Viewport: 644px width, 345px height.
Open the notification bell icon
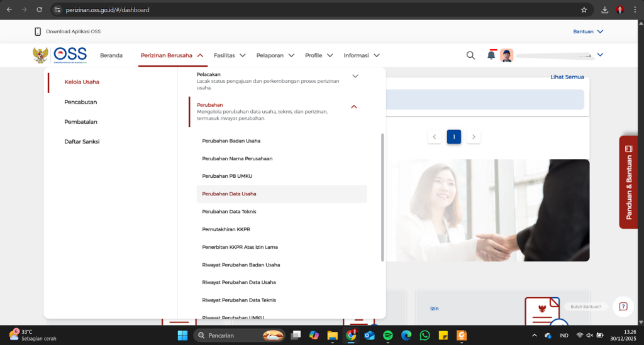point(491,55)
